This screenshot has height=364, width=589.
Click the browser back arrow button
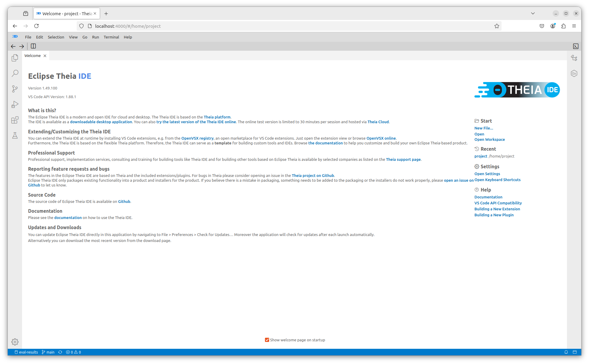15,26
